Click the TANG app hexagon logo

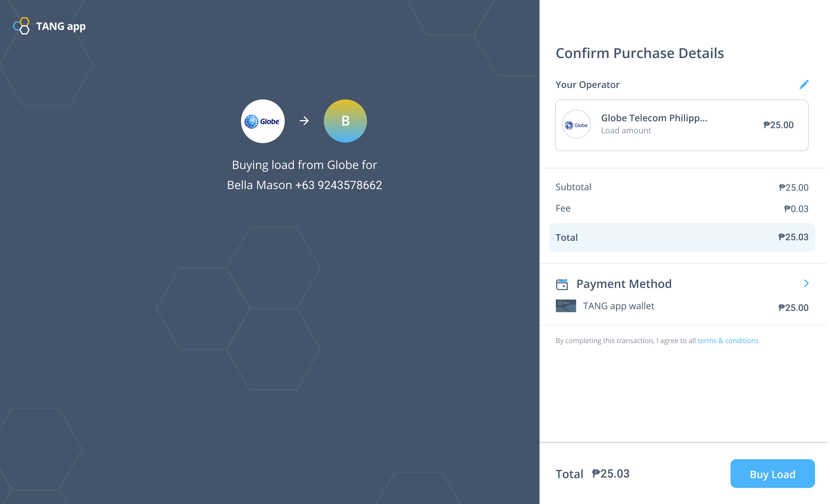[x=21, y=26]
